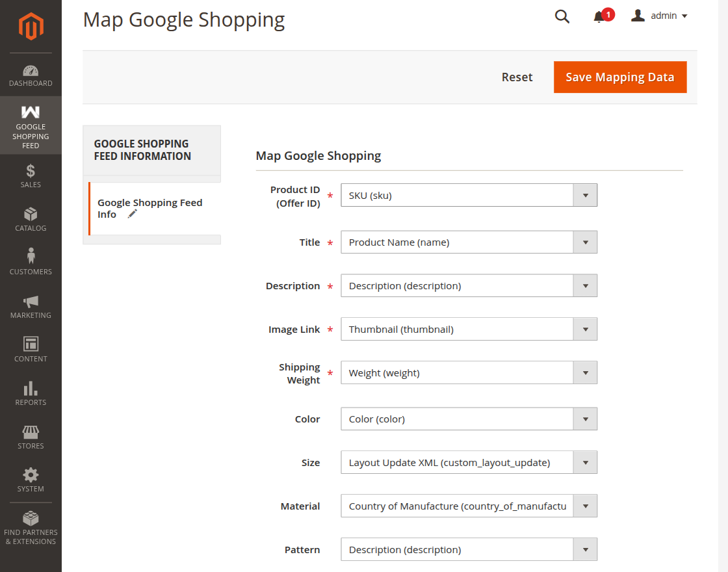Open the Product ID (Offer ID) dropdown

pyautogui.click(x=469, y=196)
